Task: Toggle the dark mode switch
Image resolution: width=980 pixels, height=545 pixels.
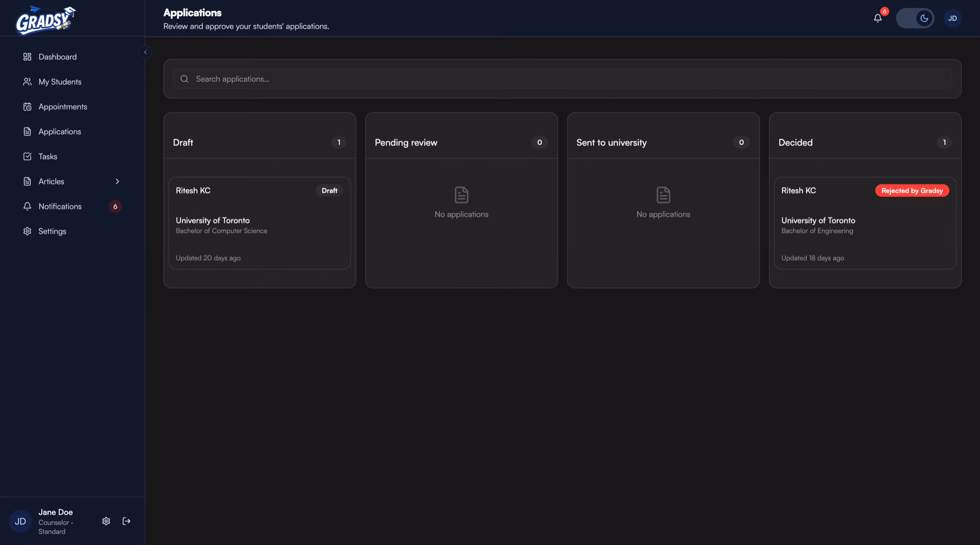Action: click(915, 18)
